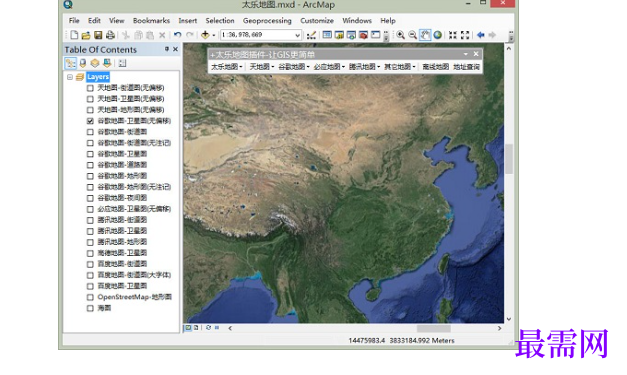Image resolution: width=627 pixels, height=375 pixels.
Task: Click Go Back to Previous Extent arrow
Action: (481, 35)
